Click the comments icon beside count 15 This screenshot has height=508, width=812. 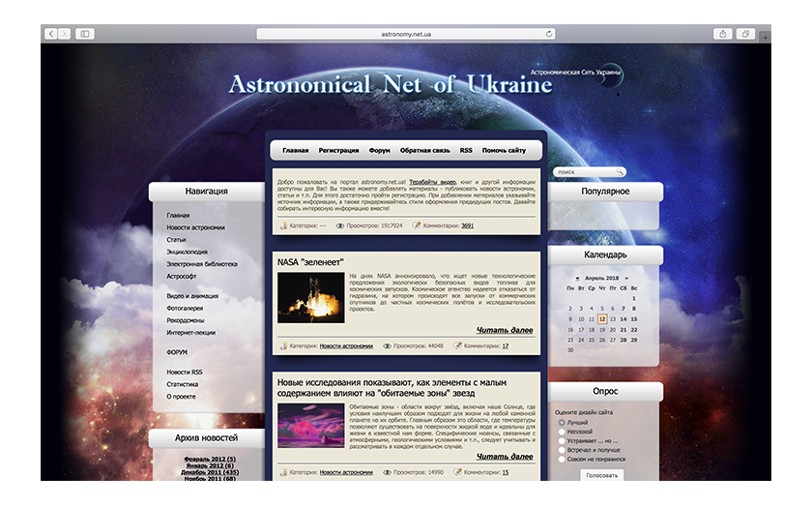pos(457,472)
